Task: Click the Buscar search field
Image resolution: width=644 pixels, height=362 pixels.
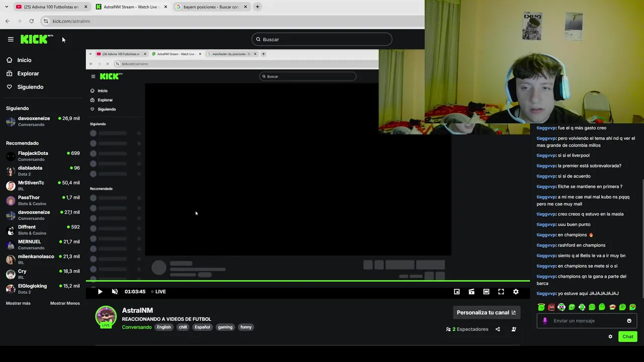Action: click(x=321, y=39)
